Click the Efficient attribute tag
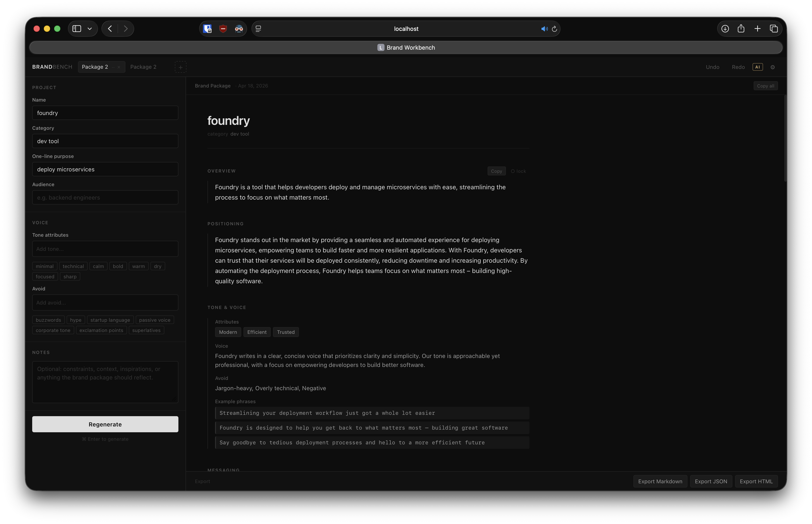The height and width of the screenshot is (524, 812). pos(257,332)
